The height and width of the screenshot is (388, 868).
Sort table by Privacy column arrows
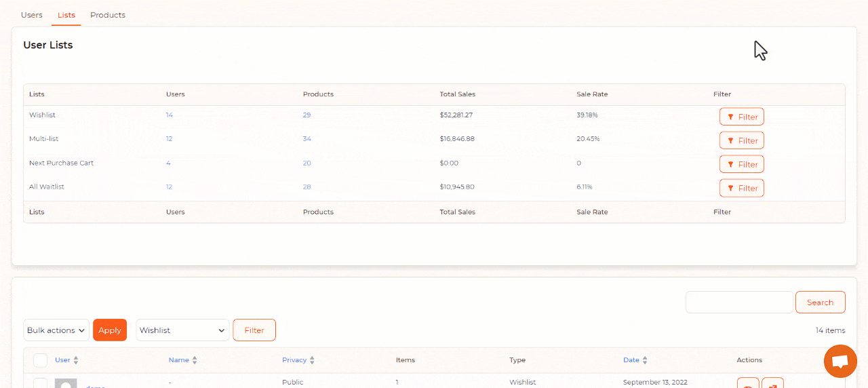tap(312, 360)
